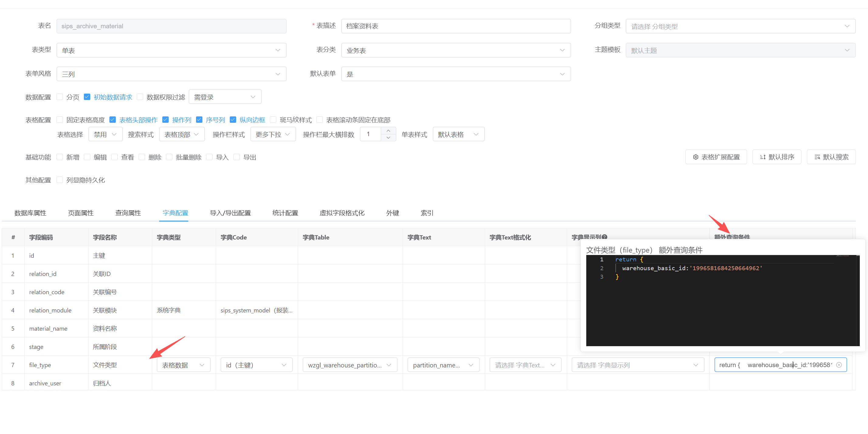Viewport: 868px width, 434px height.
Task: Open the 操作栏样式 dropdown showing 更多下拉
Action: click(273, 134)
